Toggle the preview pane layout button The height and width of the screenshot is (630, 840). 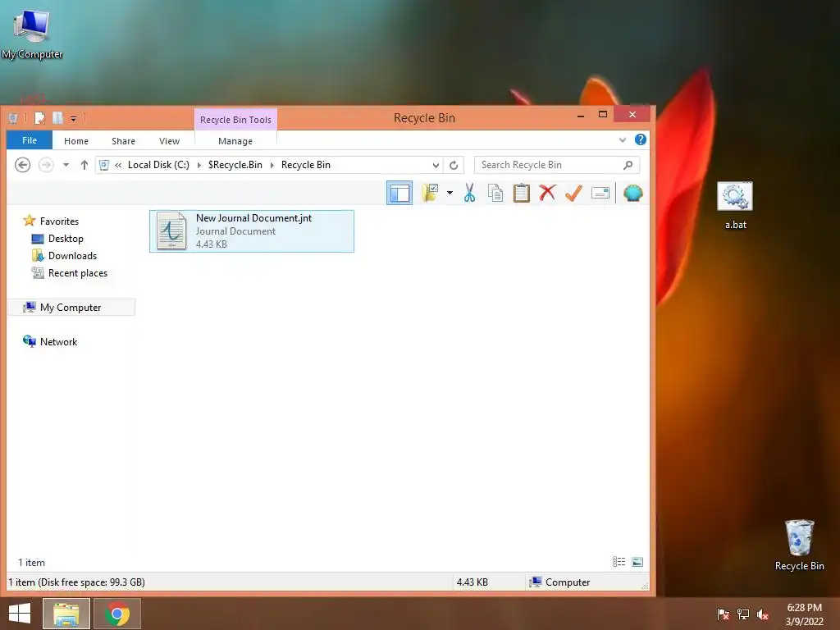[x=399, y=193]
